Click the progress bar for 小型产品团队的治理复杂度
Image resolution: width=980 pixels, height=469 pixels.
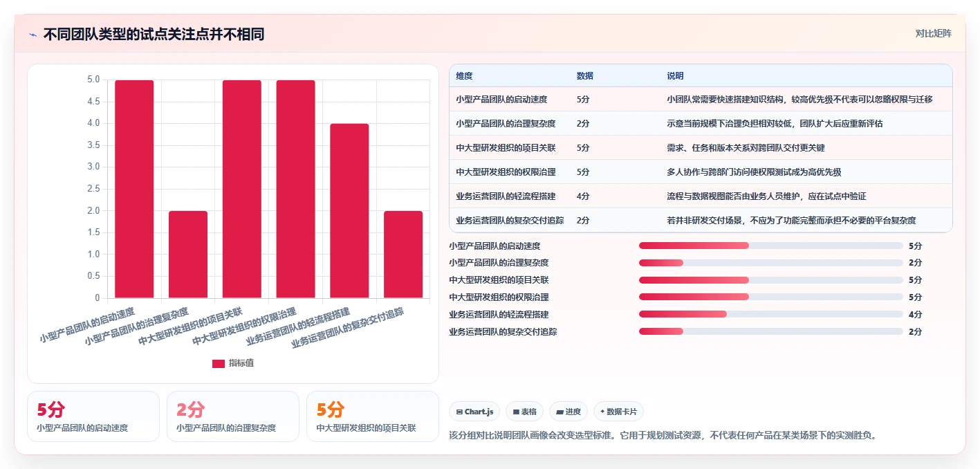[771, 263]
